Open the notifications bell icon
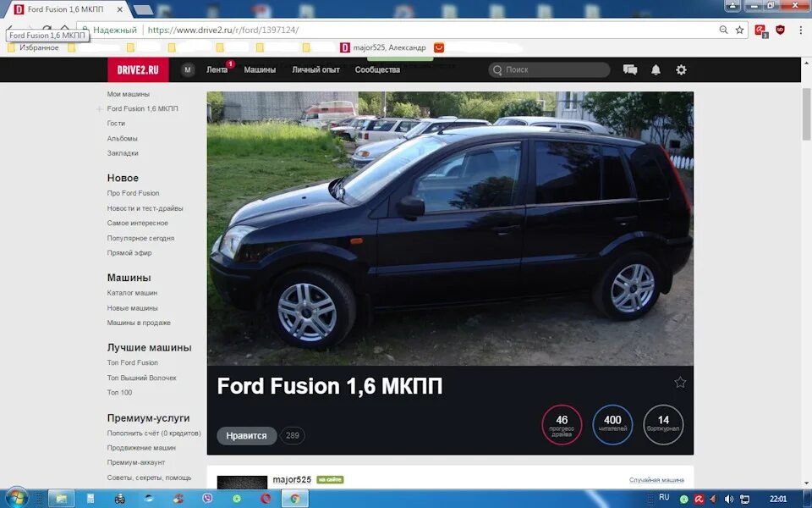This screenshot has height=508, width=812. pos(656,69)
